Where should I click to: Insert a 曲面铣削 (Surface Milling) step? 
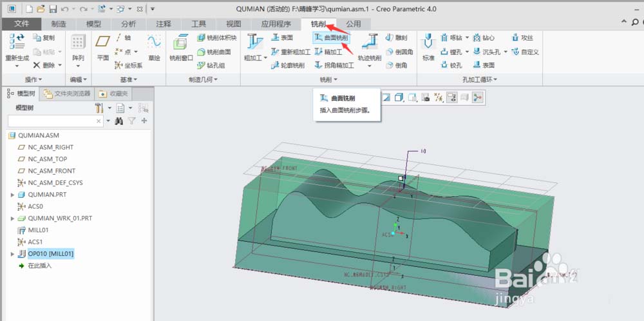[x=332, y=38]
